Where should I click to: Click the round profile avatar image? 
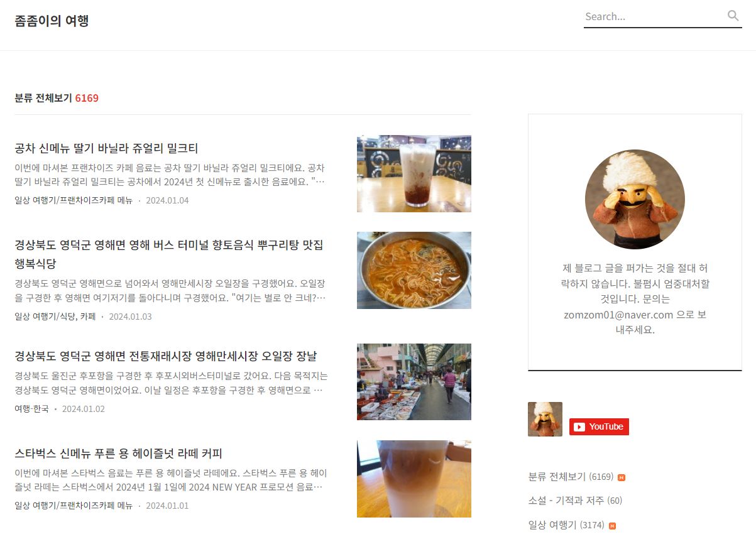(x=635, y=199)
